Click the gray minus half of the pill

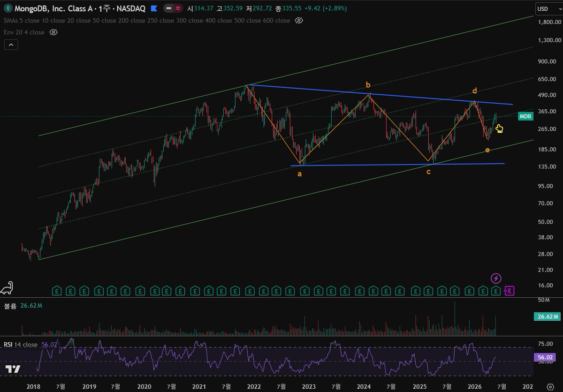[x=168, y=8]
